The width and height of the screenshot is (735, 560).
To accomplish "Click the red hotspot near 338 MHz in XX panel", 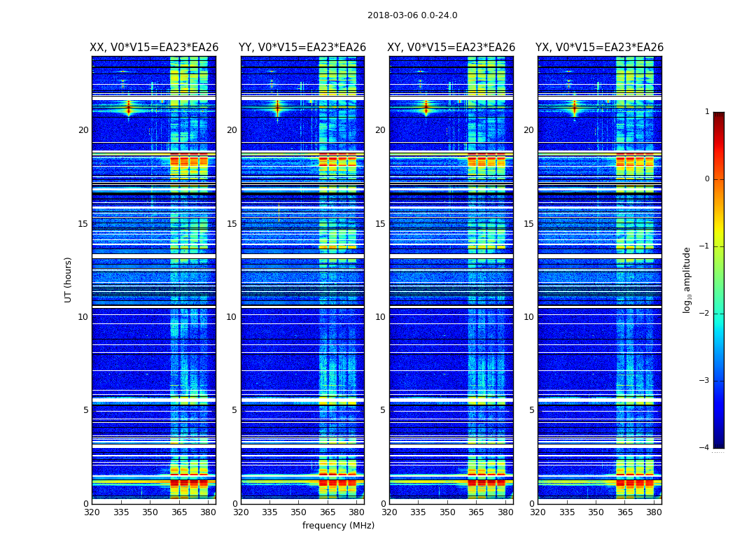I will [x=128, y=108].
